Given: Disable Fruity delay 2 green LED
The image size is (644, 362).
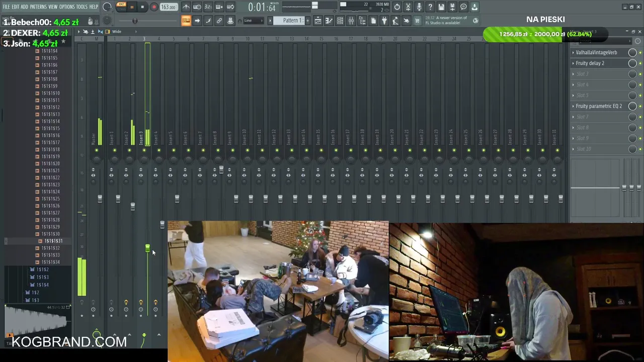Looking at the screenshot, I should [640, 63].
